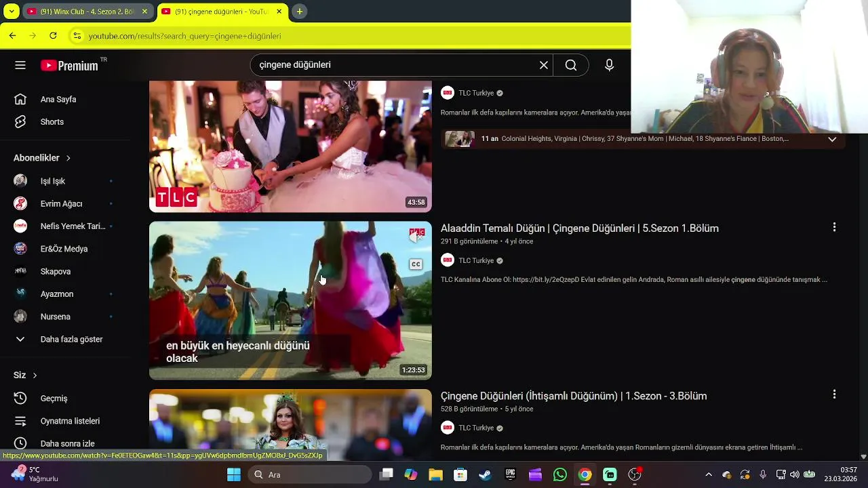Open title Çingene Düğünleri 1.Sezon 3.Bölüm
This screenshot has width=868, height=488.
point(574,396)
